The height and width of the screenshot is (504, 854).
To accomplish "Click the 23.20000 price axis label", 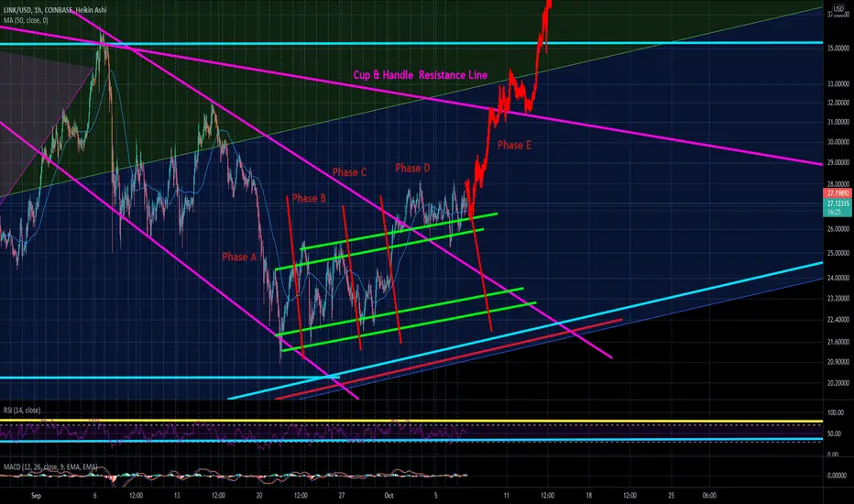I will pyautogui.click(x=838, y=299).
